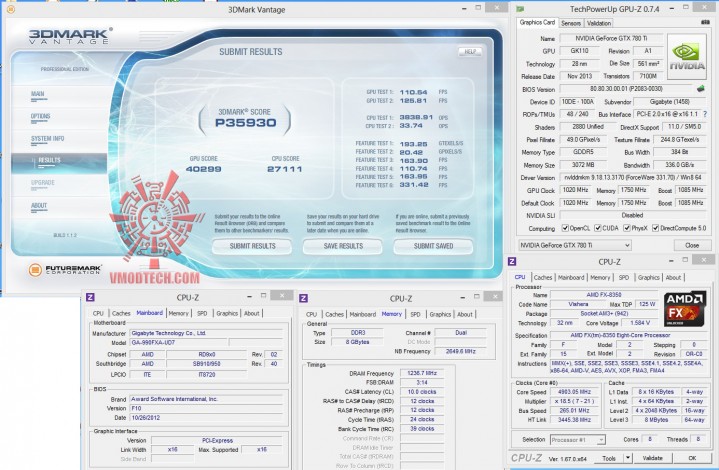Click the SAVE RESULTS button
Screen dimensions: 719x470
click(x=343, y=246)
